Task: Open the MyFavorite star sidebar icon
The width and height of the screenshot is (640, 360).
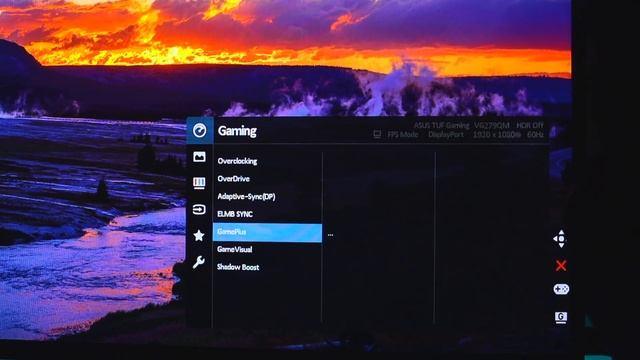Action: point(199,236)
